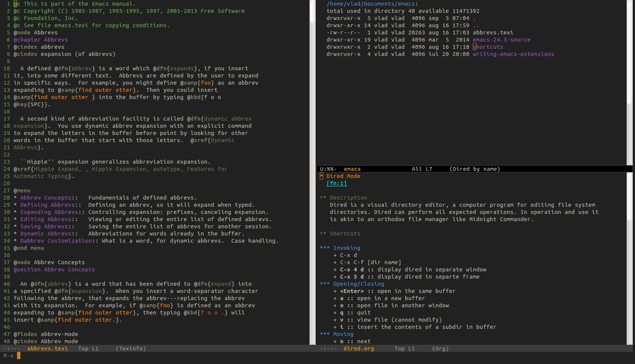Click the parent directory '..' entry
This screenshot has width=635, height=364.
476,25
